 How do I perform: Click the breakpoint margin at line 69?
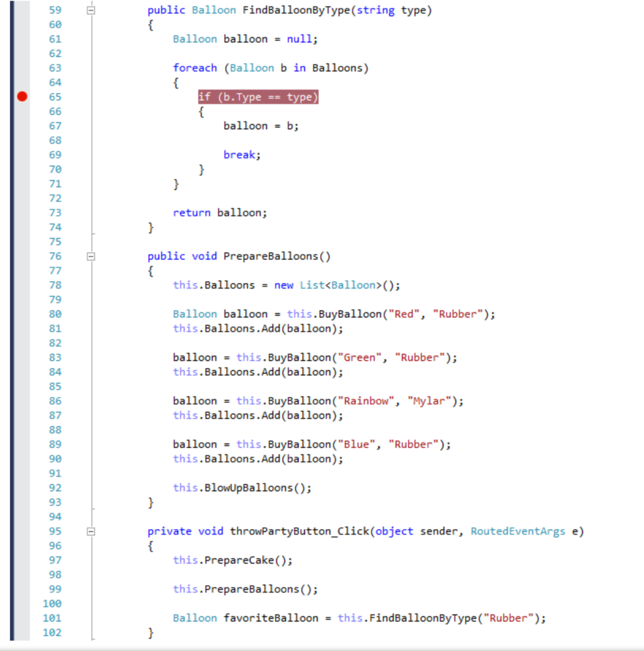click(22, 154)
